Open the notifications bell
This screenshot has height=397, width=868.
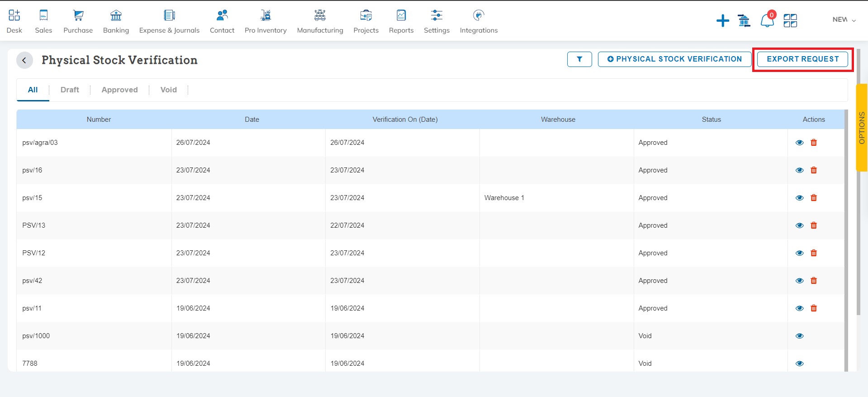click(x=767, y=20)
